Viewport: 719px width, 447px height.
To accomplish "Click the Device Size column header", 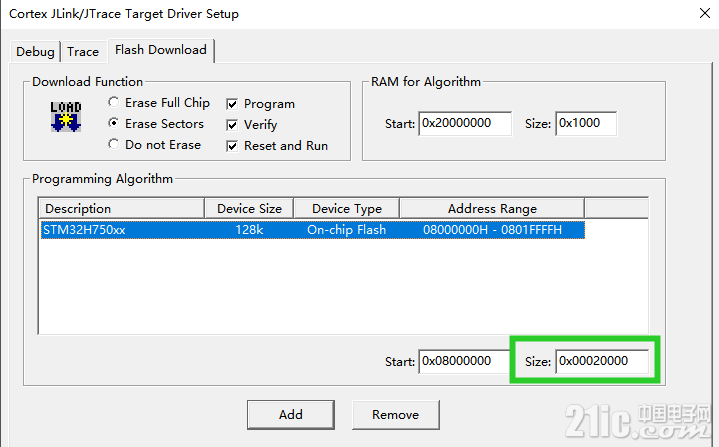I will click(249, 209).
